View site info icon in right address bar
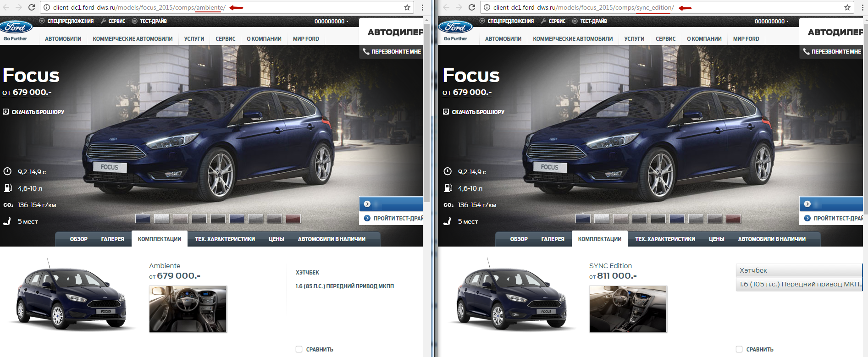The width and height of the screenshot is (868, 357). pyautogui.click(x=487, y=7)
